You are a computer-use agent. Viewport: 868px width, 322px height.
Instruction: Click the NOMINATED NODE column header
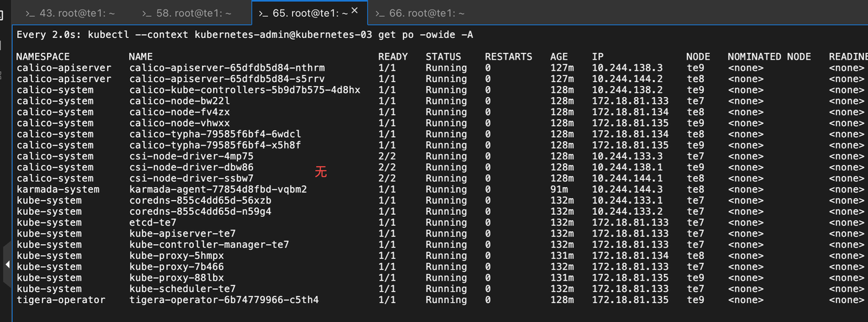click(769, 57)
